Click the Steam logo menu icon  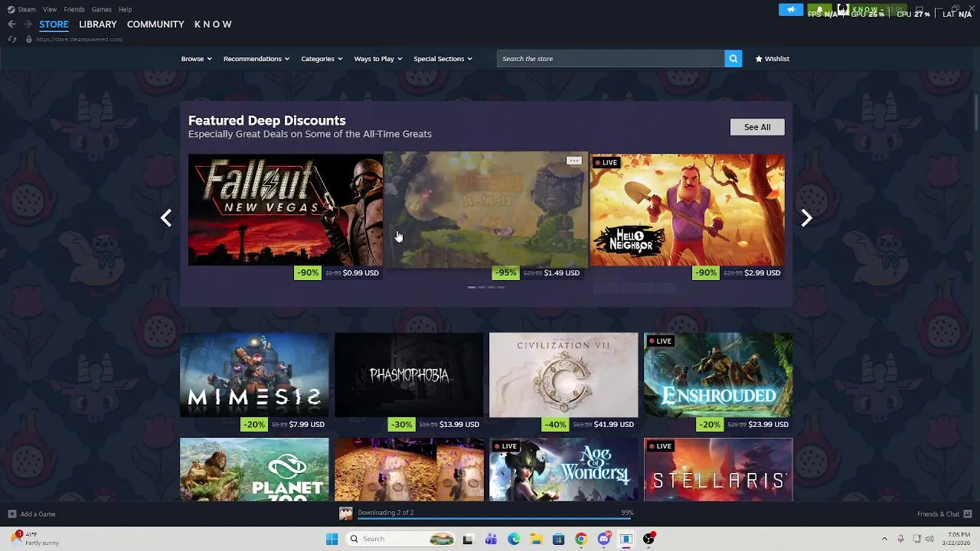(11, 9)
